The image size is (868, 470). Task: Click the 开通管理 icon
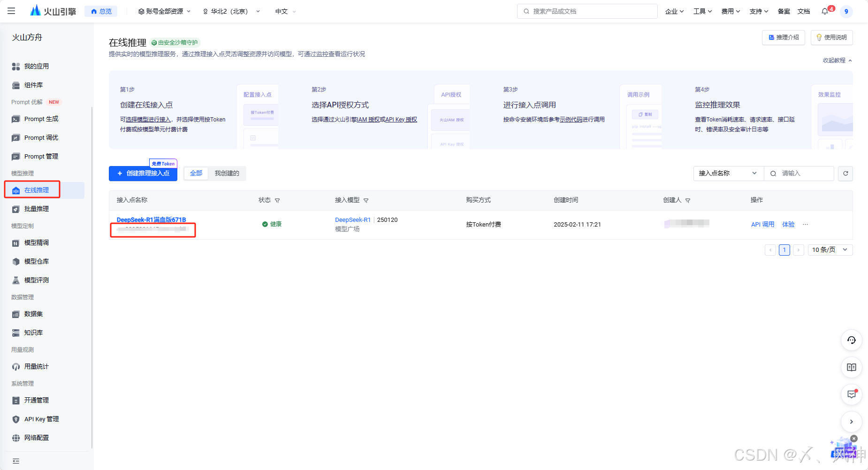coord(16,401)
